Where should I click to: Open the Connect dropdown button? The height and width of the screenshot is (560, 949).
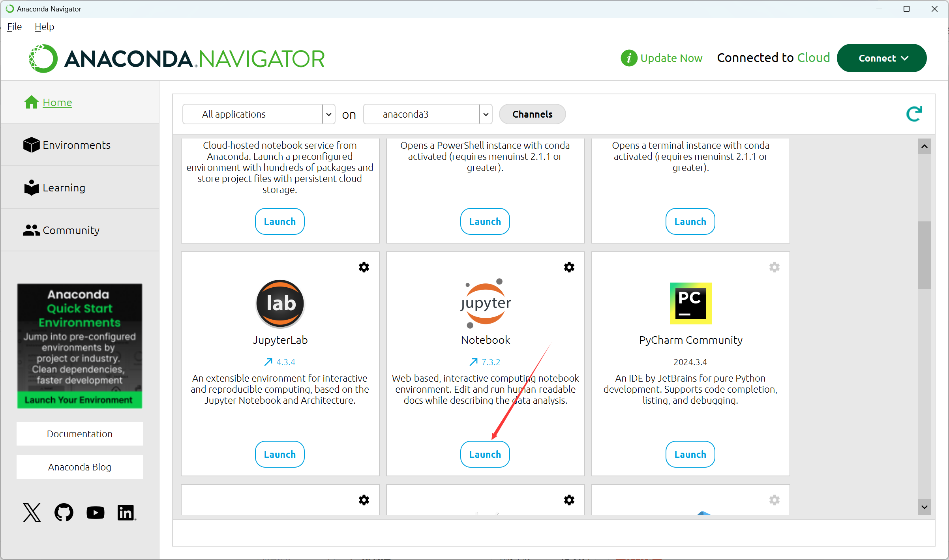tap(881, 58)
